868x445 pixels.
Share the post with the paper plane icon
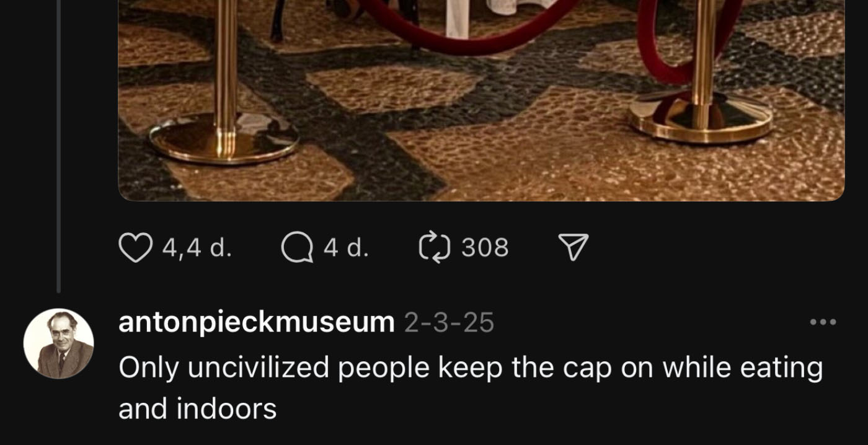(x=572, y=248)
